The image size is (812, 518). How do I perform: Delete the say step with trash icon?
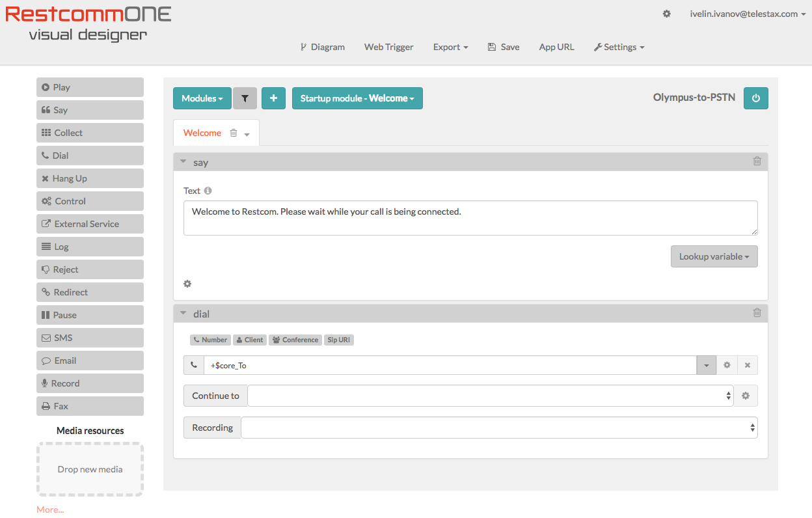coord(757,161)
